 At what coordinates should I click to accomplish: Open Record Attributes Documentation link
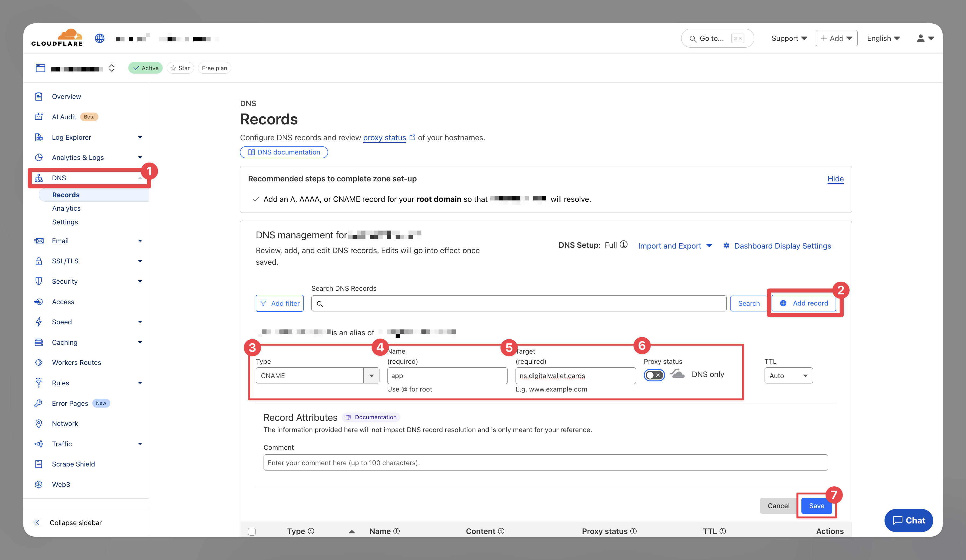[371, 417]
